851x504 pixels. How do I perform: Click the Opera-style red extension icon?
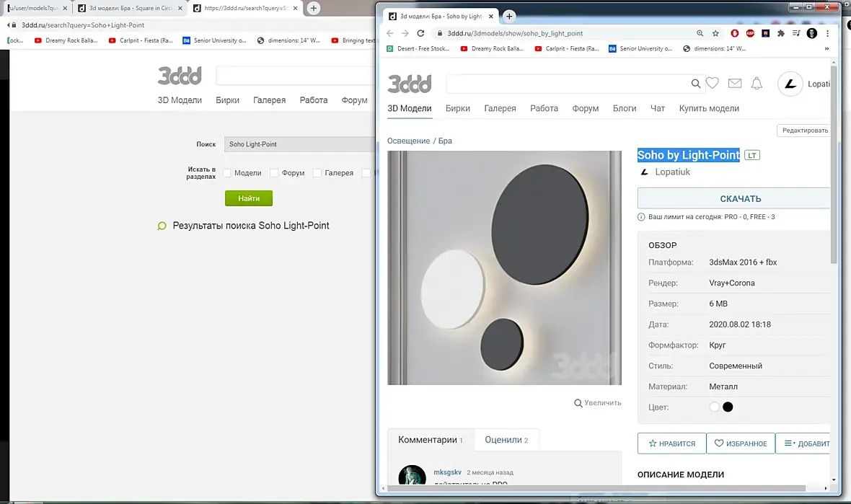click(x=734, y=33)
